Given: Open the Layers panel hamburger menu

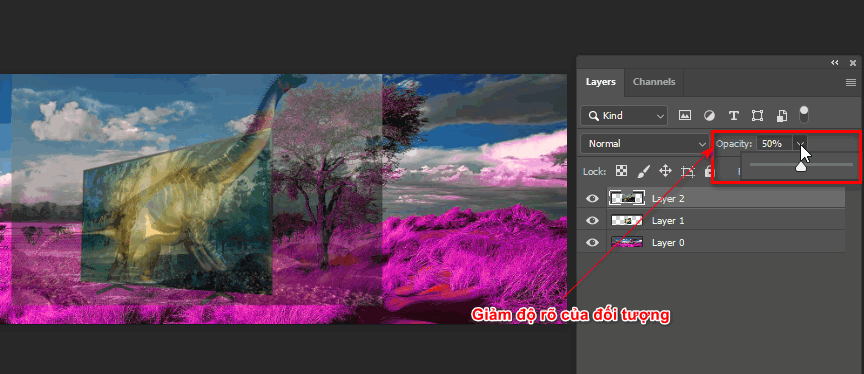Looking at the screenshot, I should point(851,83).
